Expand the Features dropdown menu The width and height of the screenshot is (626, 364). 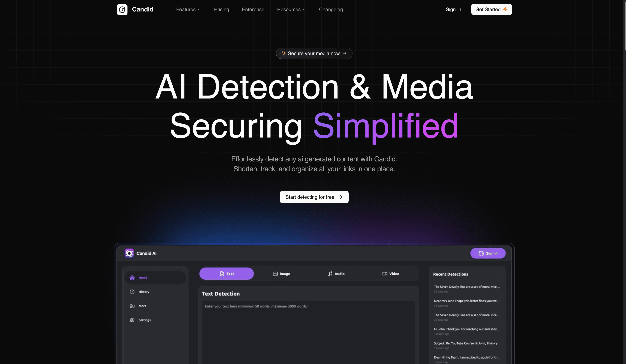[x=188, y=10]
